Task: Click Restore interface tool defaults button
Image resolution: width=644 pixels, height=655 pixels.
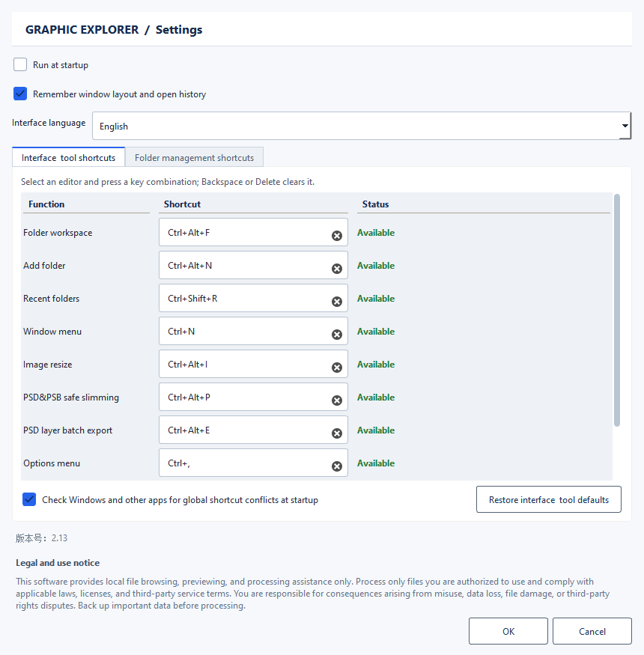Action: [x=549, y=499]
